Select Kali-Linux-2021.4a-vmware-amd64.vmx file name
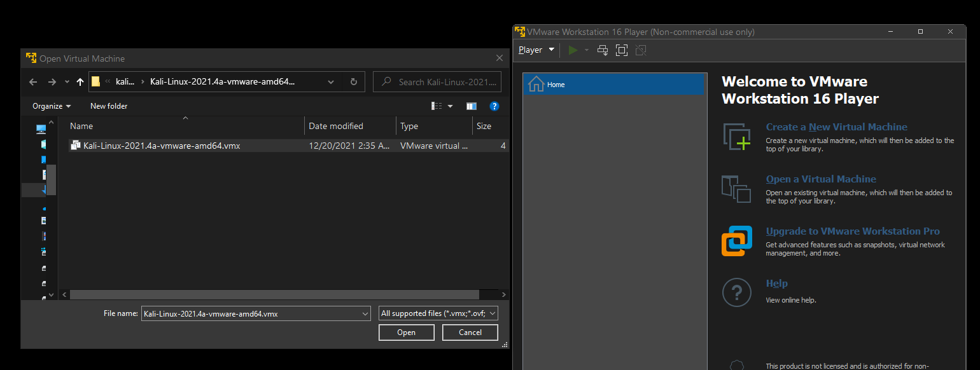 [162, 146]
